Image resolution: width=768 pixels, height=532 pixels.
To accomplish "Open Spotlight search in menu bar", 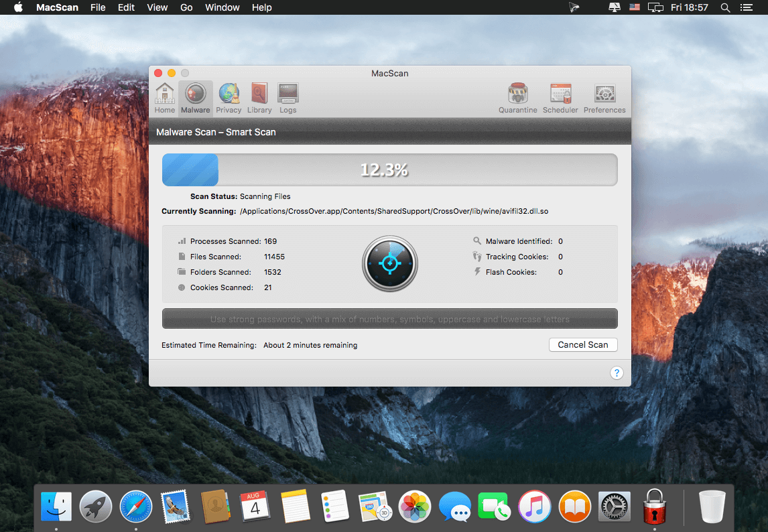I will tap(725, 7).
